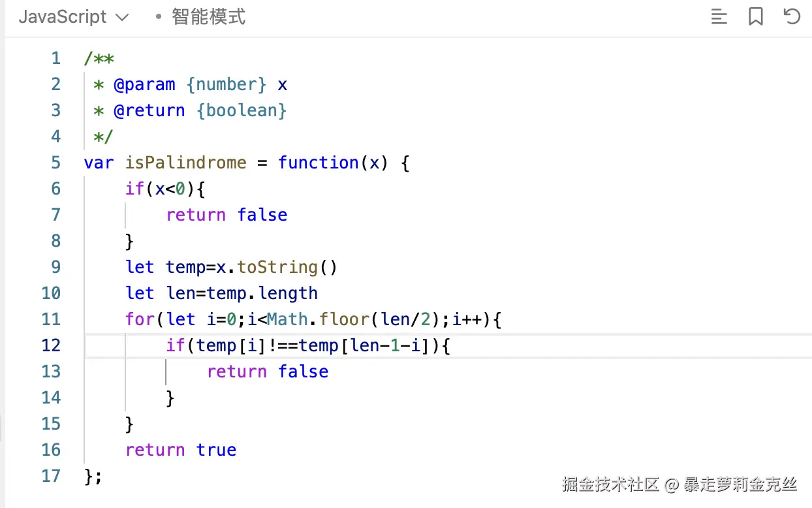Click the @param tag in the comment
Viewport: 812px width, 508px height.
tap(144, 84)
